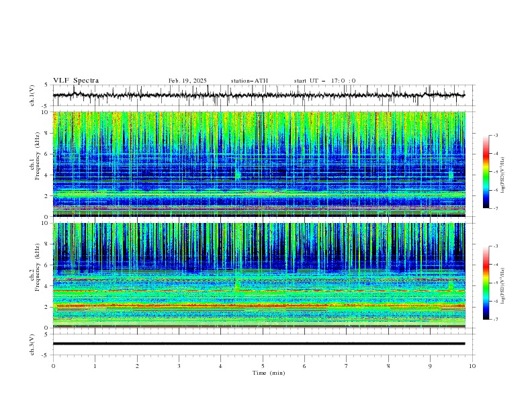Click the "10" tick on the time axis
The width and height of the screenshot is (532, 411).
click(472, 366)
